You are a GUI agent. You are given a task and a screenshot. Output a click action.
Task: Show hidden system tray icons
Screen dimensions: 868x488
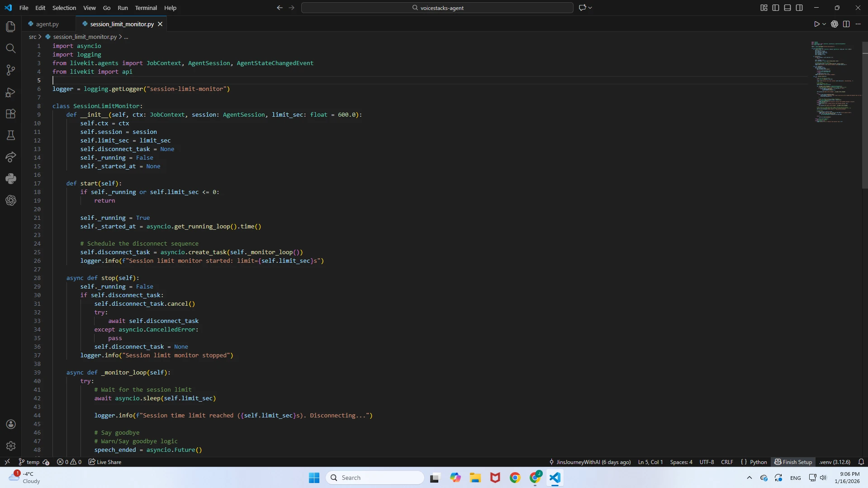tap(749, 478)
